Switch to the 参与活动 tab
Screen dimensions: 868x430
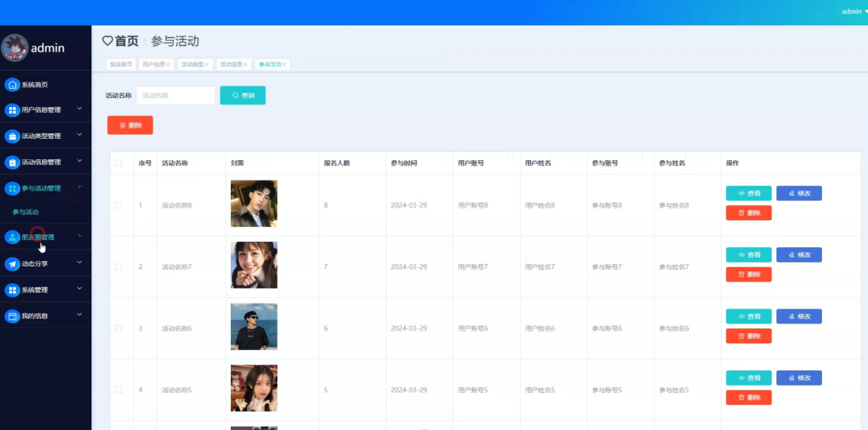point(272,64)
